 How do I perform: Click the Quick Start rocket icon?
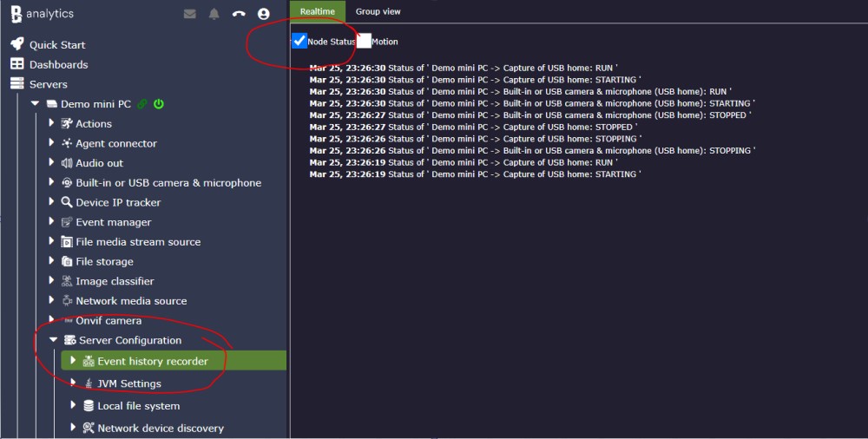coord(16,44)
